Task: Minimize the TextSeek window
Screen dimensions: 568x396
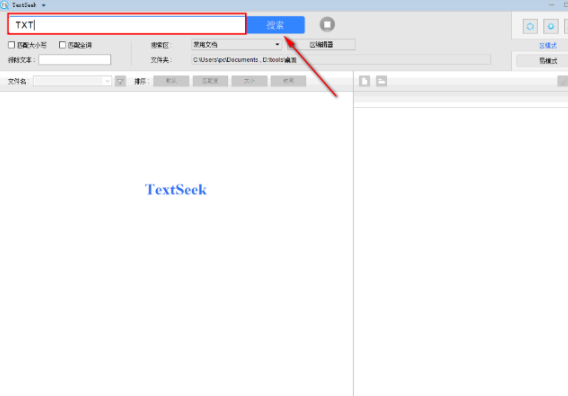Action: point(551,5)
